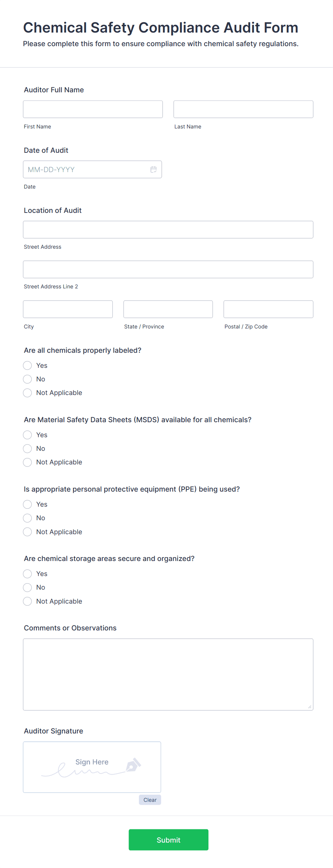Select No for appropriate PPE being used
The height and width of the screenshot is (868, 333).
pos(27,518)
